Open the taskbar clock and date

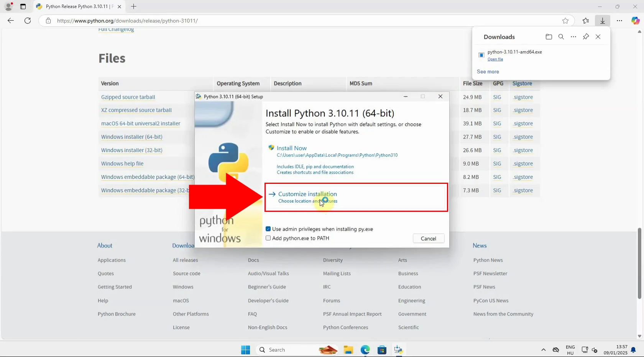(x=616, y=350)
